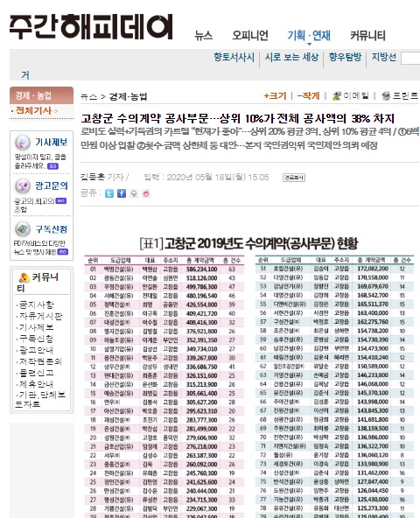Click the 주간해피데이 site logo
This screenshot has height=518, width=420.
click(x=91, y=27)
